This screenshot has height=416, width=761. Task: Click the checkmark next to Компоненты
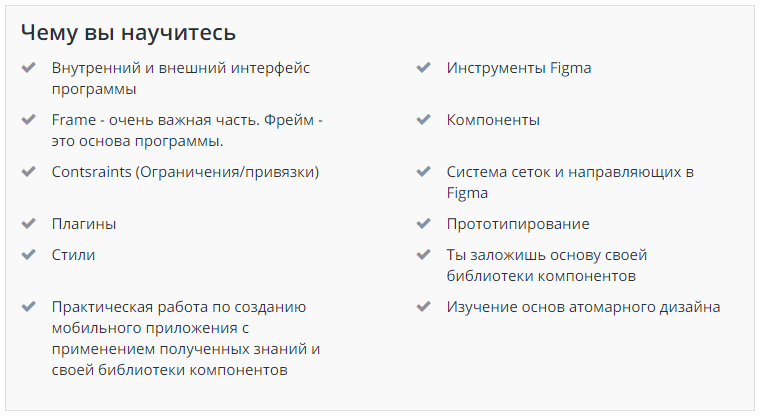[423, 120]
